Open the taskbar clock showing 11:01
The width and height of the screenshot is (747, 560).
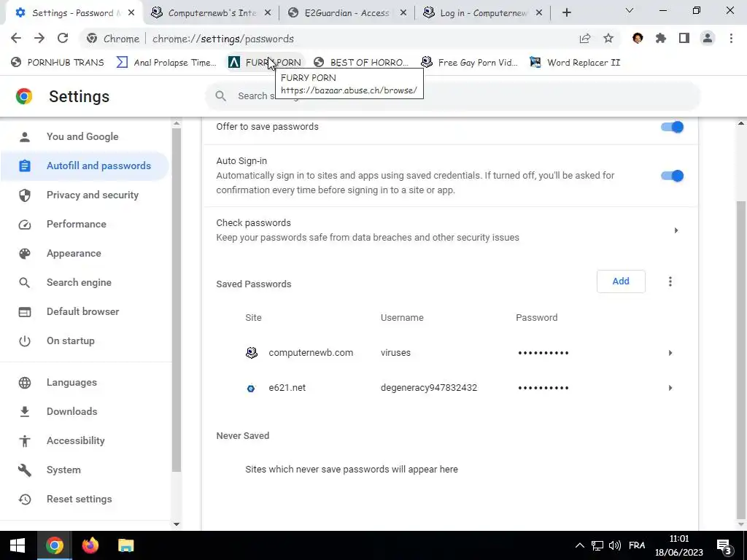point(679,545)
